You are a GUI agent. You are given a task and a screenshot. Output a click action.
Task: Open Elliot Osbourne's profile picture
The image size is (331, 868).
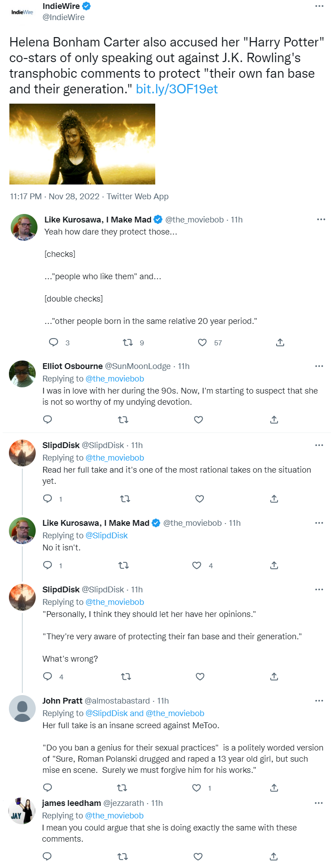tap(22, 374)
